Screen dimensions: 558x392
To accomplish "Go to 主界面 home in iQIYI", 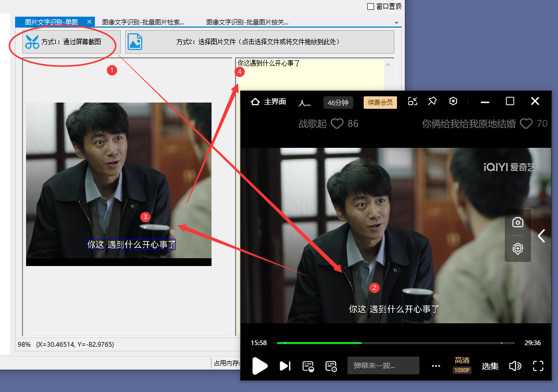I will [x=268, y=102].
